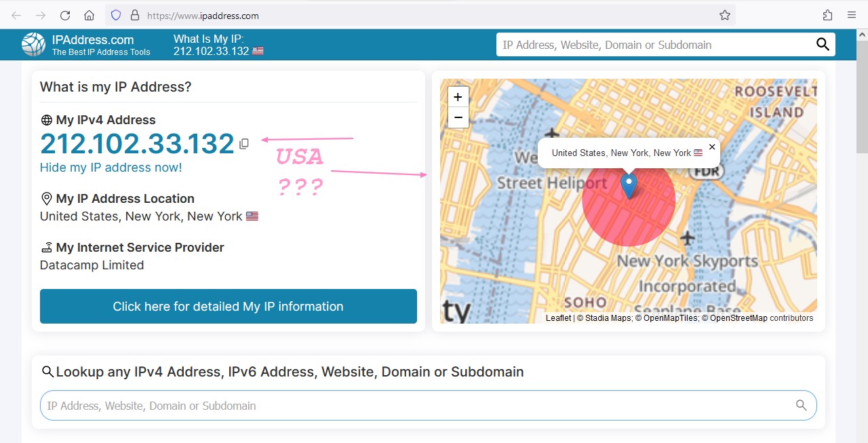The width and height of the screenshot is (868, 443).
Task: Go back to the previous page
Action: tap(16, 15)
